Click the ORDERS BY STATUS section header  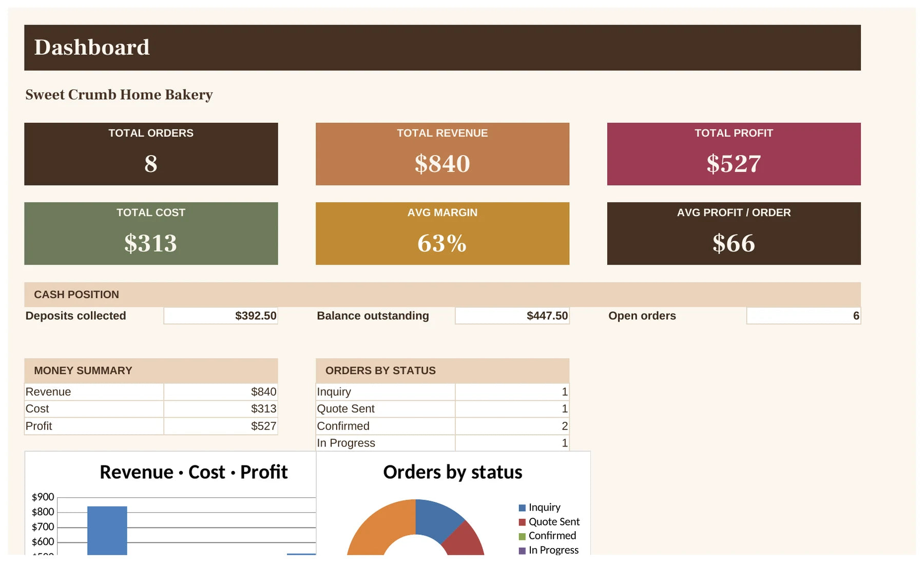[442, 370]
